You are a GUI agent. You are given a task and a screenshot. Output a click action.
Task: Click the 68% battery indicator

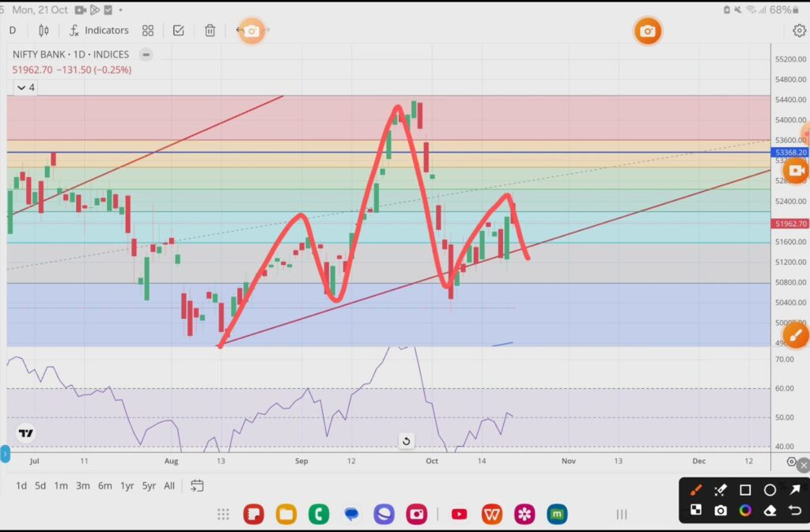pos(784,9)
